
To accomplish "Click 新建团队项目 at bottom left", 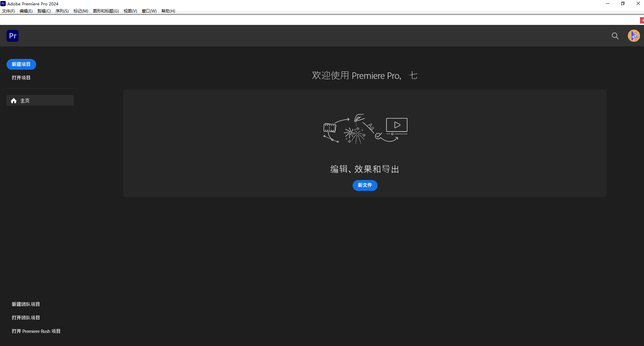I will click(26, 304).
